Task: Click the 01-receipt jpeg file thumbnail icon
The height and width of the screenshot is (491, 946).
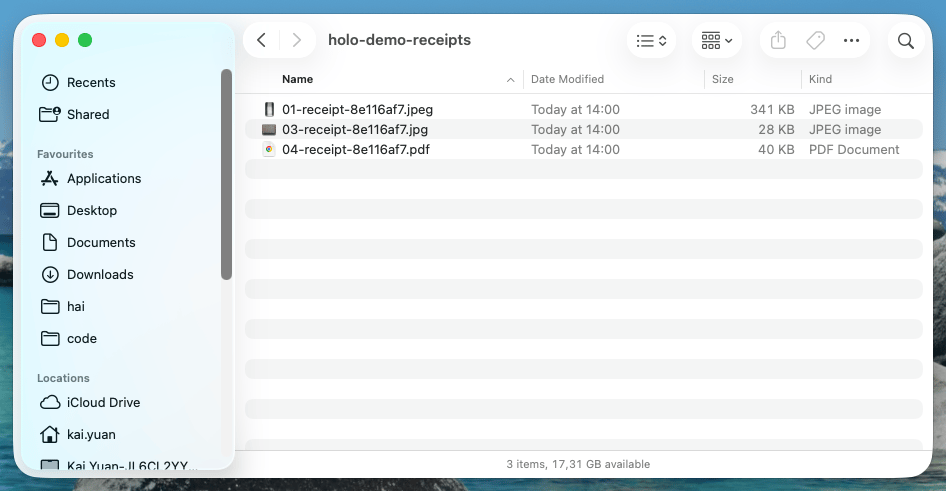Action: [x=269, y=109]
